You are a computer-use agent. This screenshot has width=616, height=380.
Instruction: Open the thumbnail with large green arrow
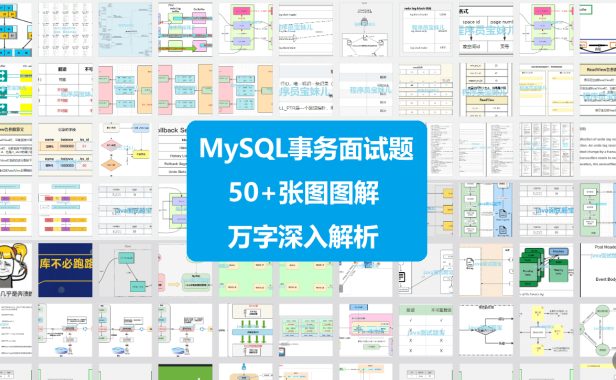(x=185, y=29)
